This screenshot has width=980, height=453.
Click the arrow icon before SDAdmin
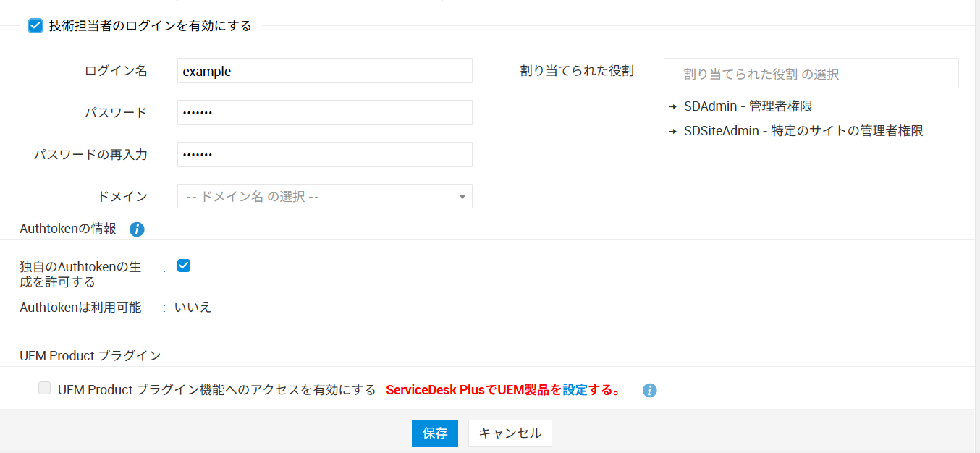[x=673, y=107]
